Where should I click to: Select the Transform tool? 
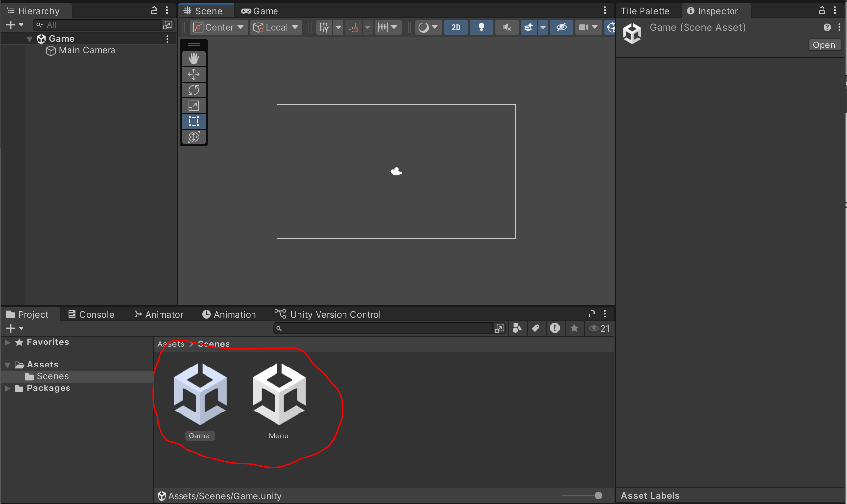point(194,137)
